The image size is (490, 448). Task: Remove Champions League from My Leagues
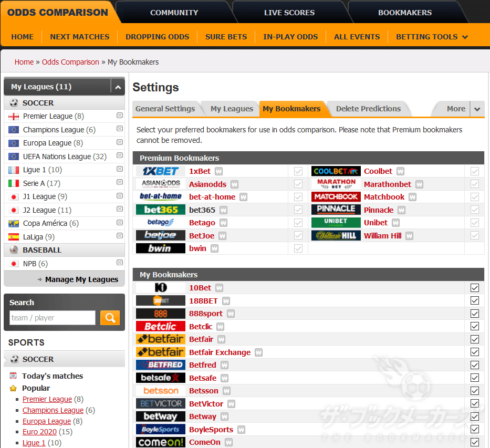pos(120,129)
